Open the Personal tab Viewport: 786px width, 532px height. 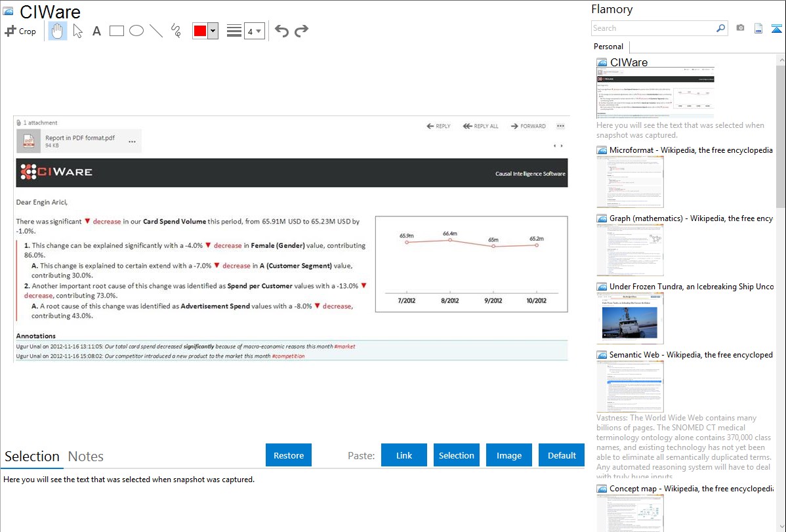coord(608,47)
